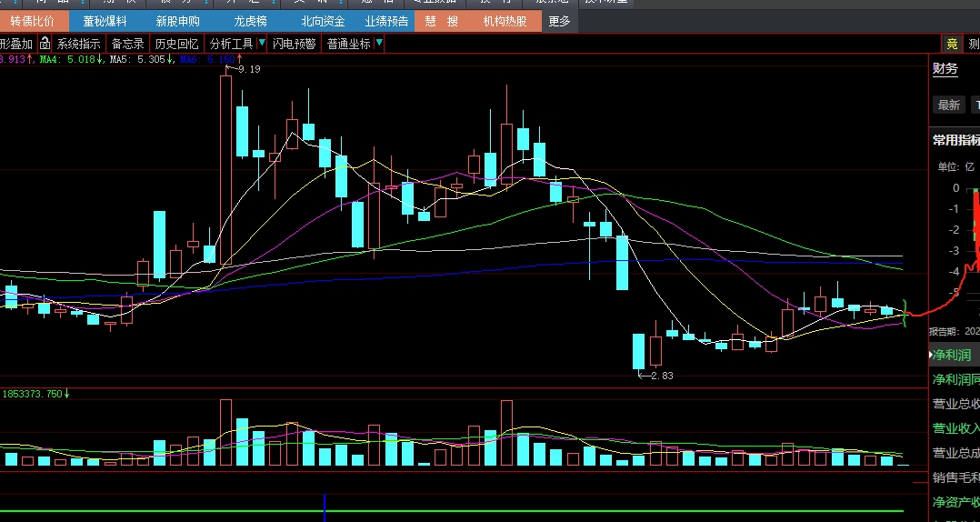Show the 业绩预告 tab
980x522 pixels.
point(386,21)
